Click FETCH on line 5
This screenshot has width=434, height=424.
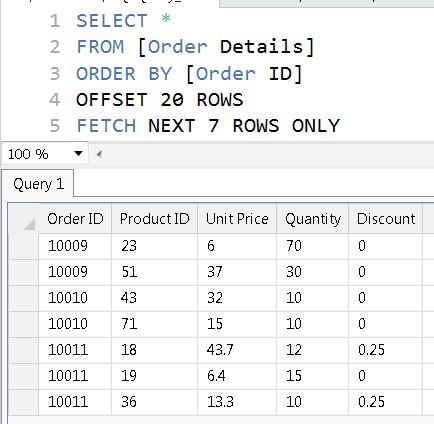click(106, 126)
